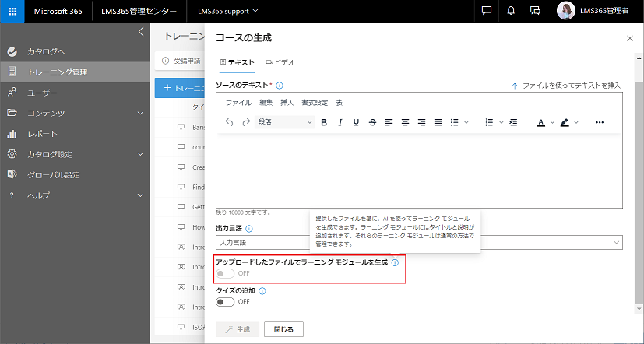Justify text in editor
The height and width of the screenshot is (344, 644).
[x=438, y=122]
